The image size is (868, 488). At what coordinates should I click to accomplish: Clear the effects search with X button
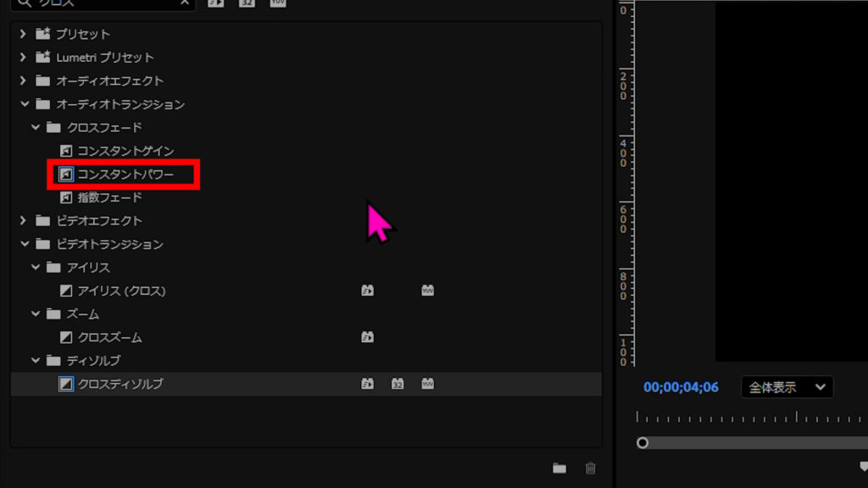(x=185, y=3)
